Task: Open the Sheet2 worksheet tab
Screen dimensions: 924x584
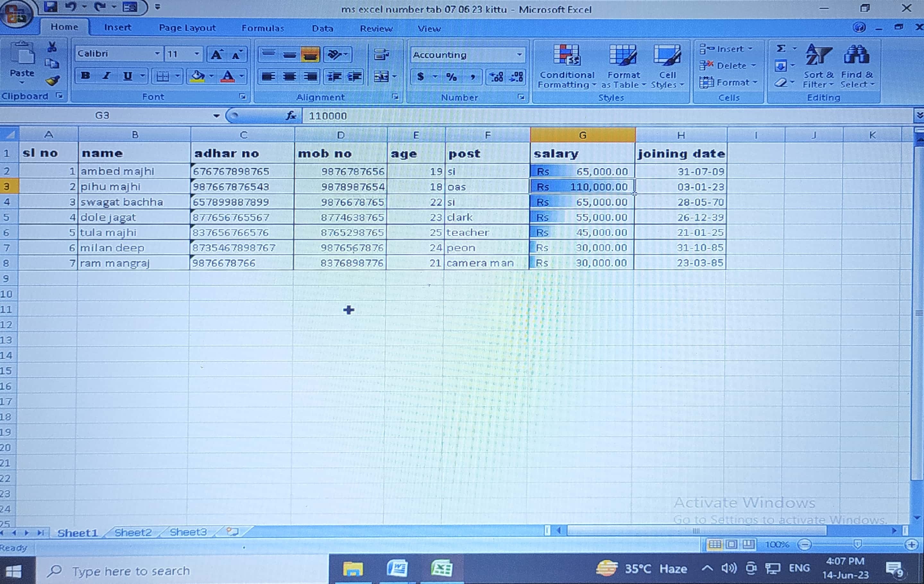Action: (133, 532)
